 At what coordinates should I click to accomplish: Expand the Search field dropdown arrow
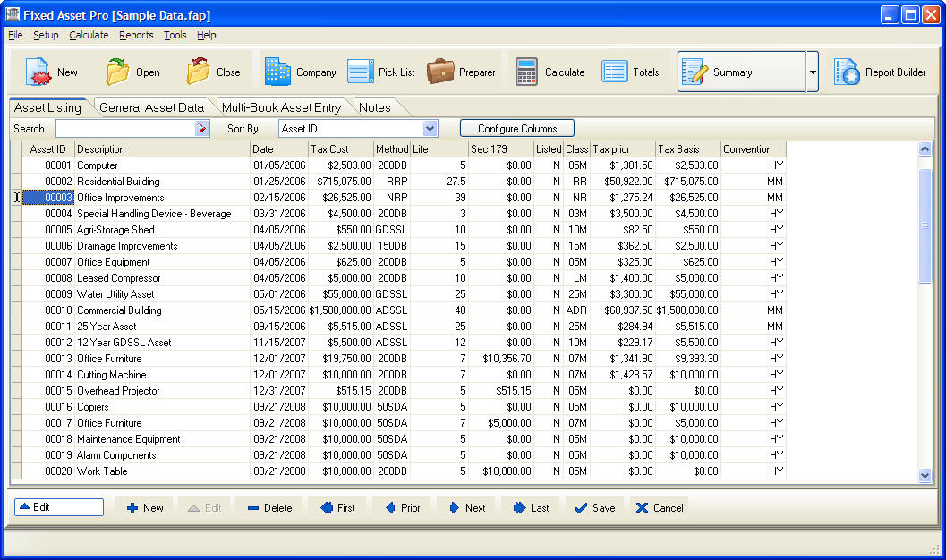pyautogui.click(x=201, y=128)
